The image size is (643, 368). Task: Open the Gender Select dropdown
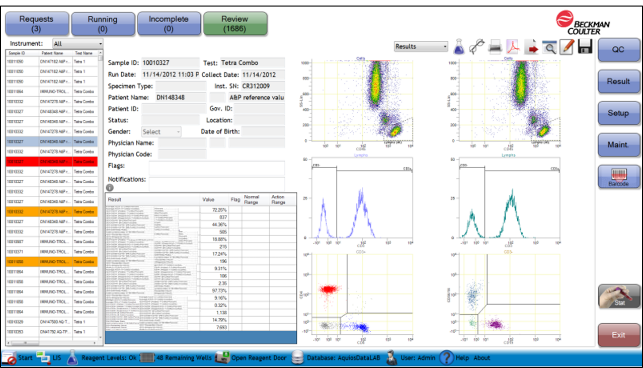tap(161, 132)
